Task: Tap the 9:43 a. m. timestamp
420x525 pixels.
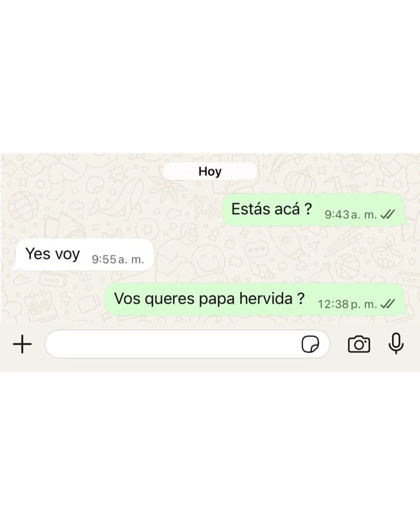Action: pos(351,215)
